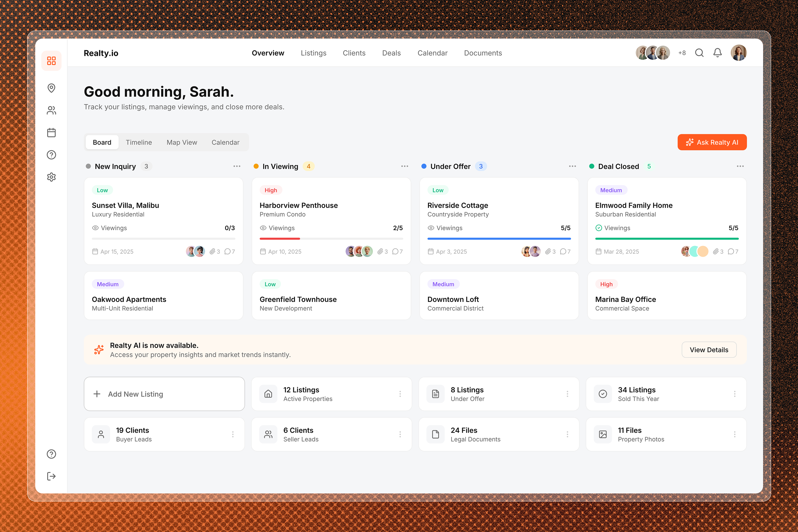This screenshot has height=532, width=798.
Task: Click the logout icon at sidebar bottom
Action: pyautogui.click(x=51, y=476)
